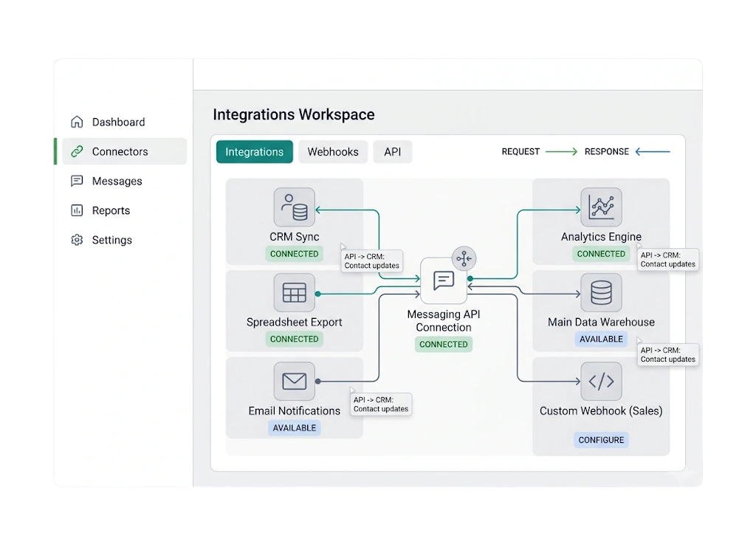
Task: Select the Custom Webhook code brackets icon
Action: [x=601, y=381]
